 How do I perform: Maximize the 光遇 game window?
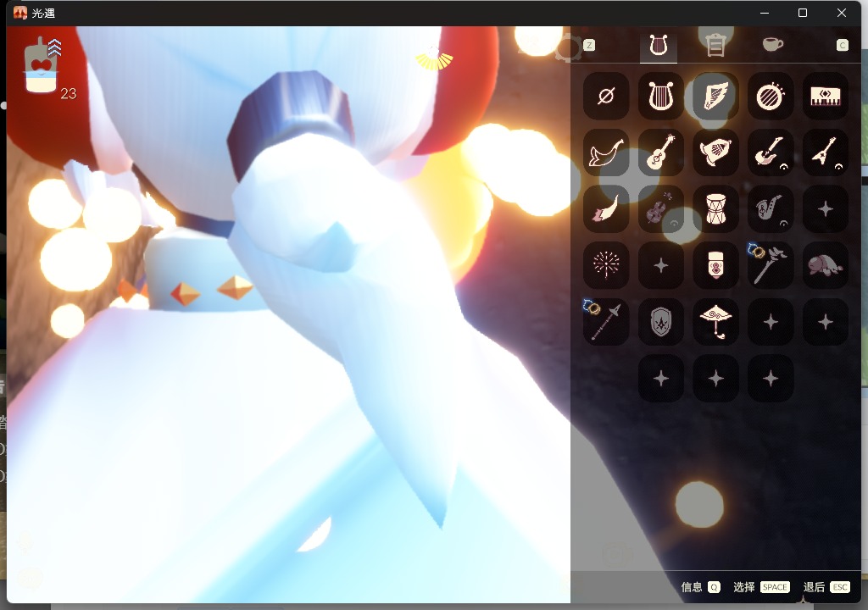click(x=802, y=13)
